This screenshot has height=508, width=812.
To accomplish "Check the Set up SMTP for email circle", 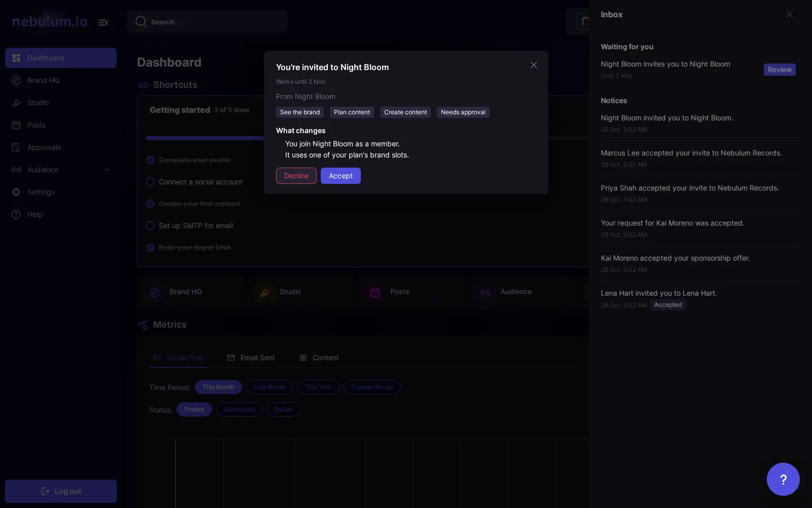I will (x=150, y=226).
